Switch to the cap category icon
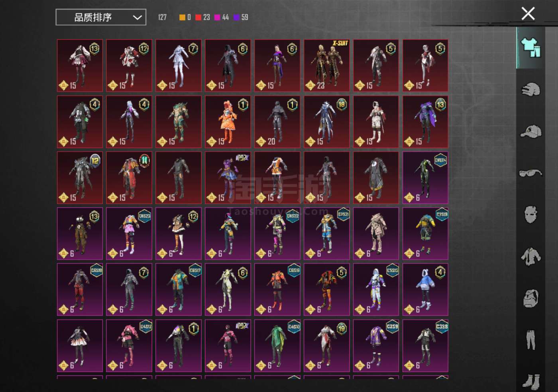Image resolution: width=558 pixels, height=392 pixels. tap(530, 131)
